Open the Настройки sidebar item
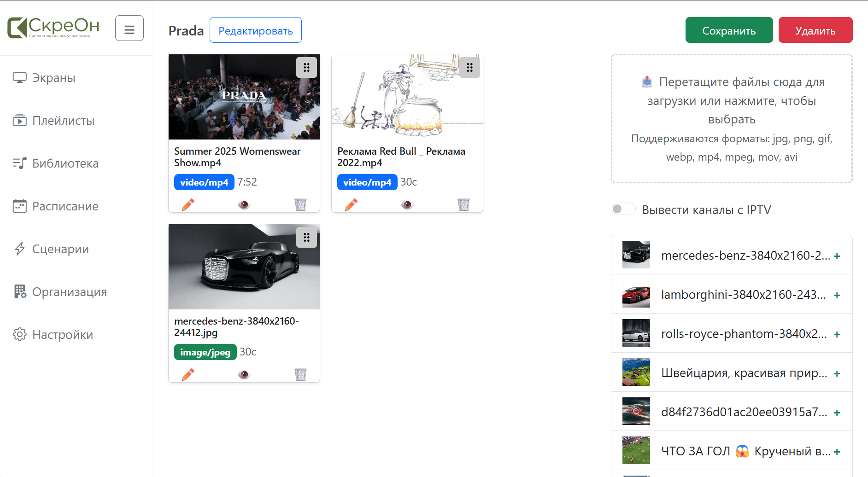 coord(19,335)
